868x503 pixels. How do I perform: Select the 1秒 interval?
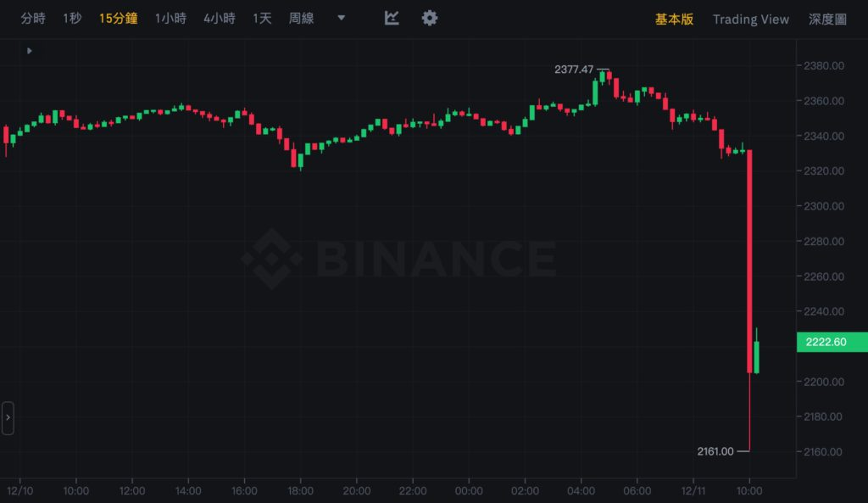(x=72, y=18)
